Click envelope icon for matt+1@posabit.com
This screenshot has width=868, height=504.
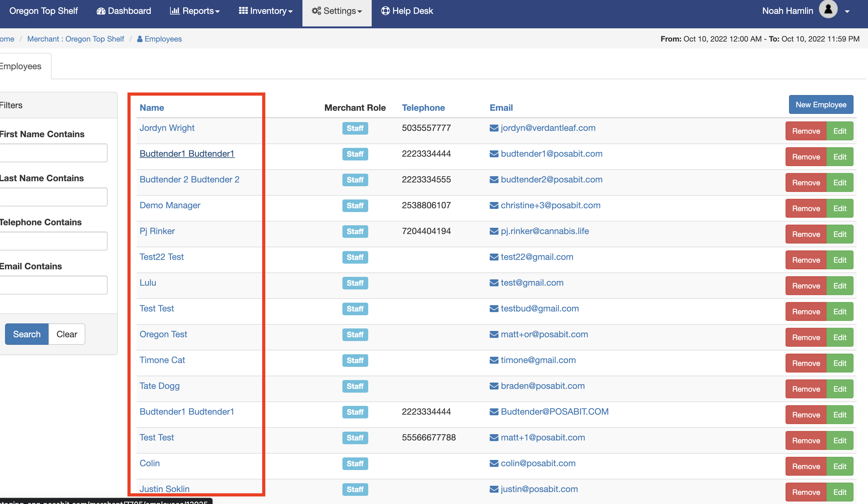point(494,438)
